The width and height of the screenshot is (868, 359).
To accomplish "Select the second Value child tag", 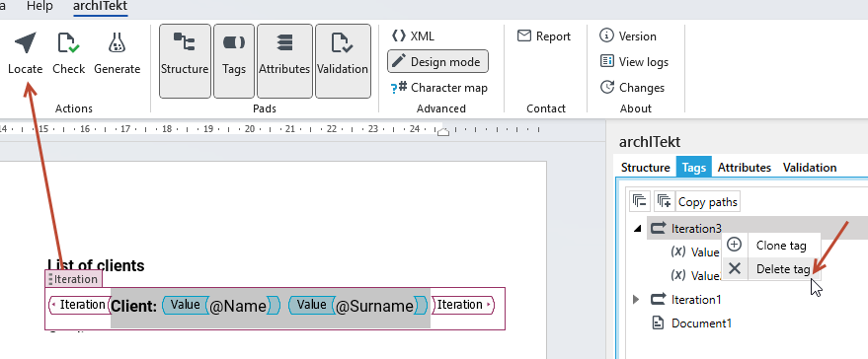I will (694, 275).
